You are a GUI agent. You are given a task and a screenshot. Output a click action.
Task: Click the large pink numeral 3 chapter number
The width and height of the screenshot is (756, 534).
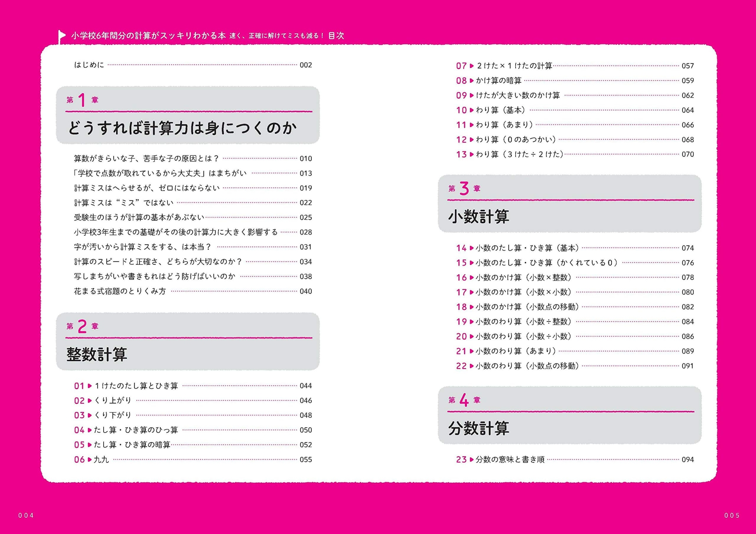point(464,188)
